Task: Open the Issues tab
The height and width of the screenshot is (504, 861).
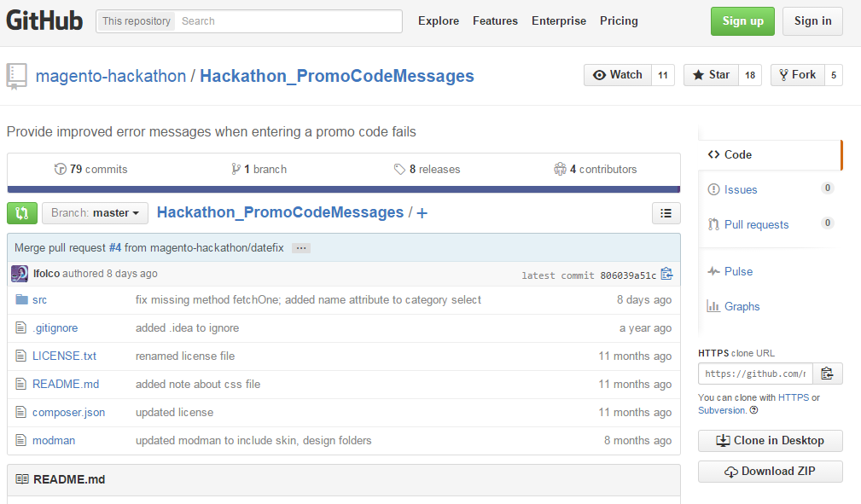Action: tap(770, 189)
